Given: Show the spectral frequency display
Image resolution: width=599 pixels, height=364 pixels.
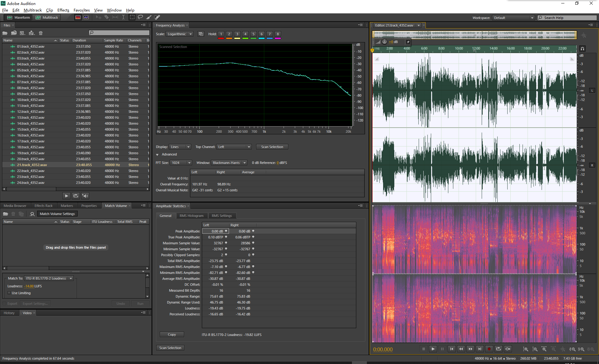Looking at the screenshot, I should 78,17.
